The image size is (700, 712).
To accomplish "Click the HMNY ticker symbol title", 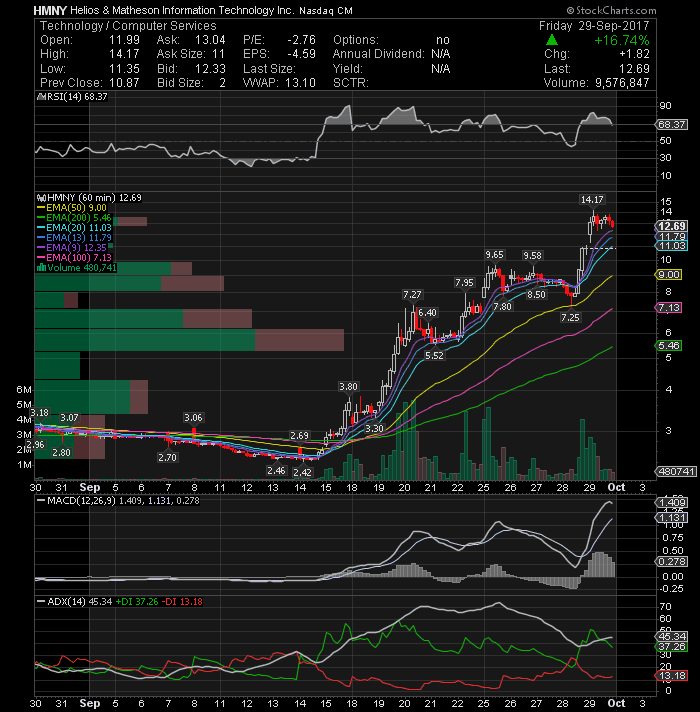I will [50, 10].
